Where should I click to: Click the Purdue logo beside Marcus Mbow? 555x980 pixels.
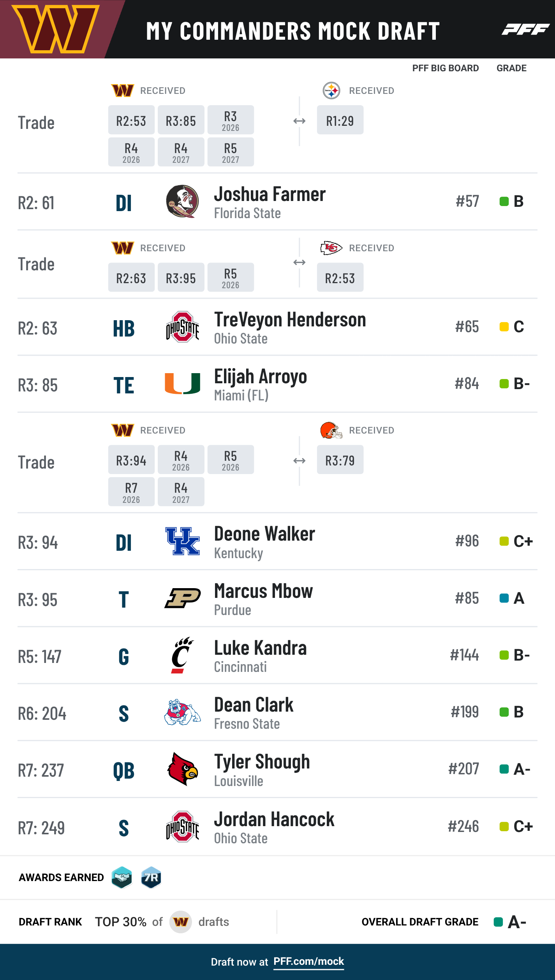(183, 598)
